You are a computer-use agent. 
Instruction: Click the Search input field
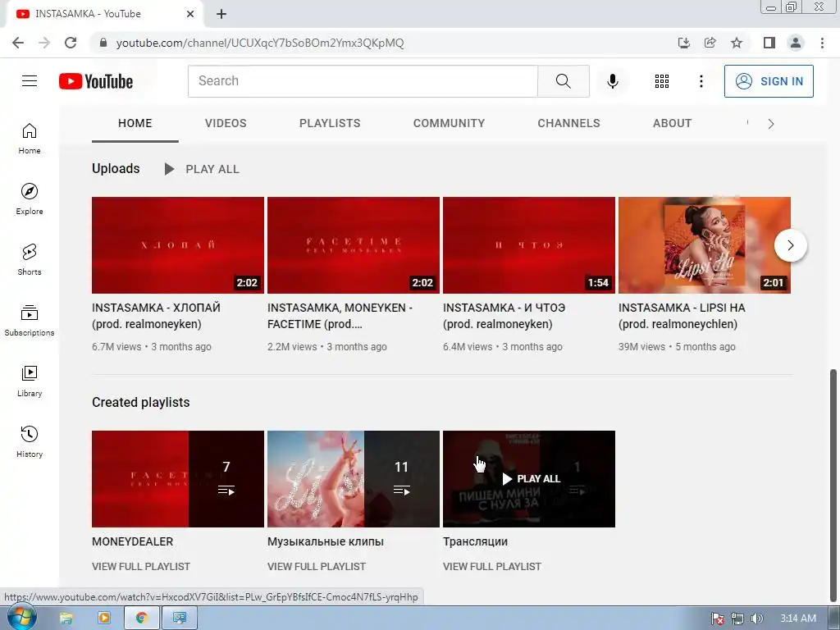[x=363, y=81]
